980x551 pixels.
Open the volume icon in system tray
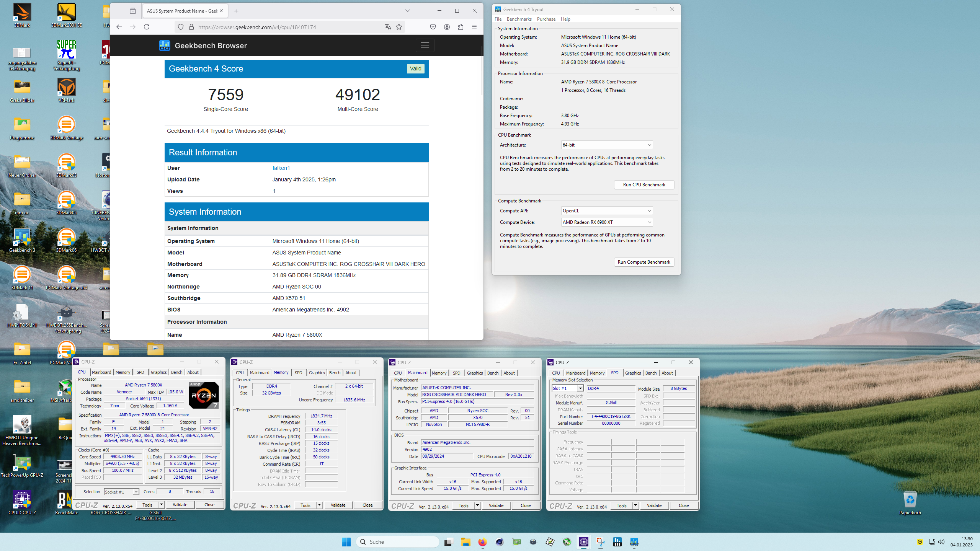tap(941, 542)
